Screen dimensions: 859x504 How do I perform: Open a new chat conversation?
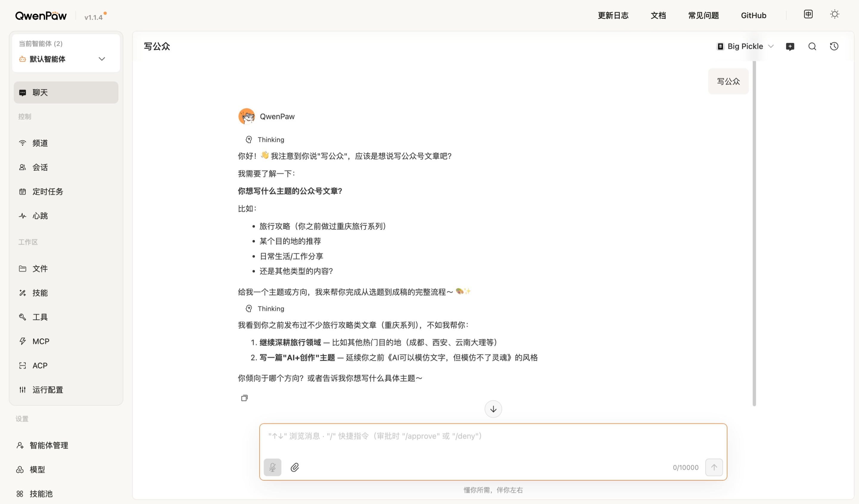(x=790, y=46)
